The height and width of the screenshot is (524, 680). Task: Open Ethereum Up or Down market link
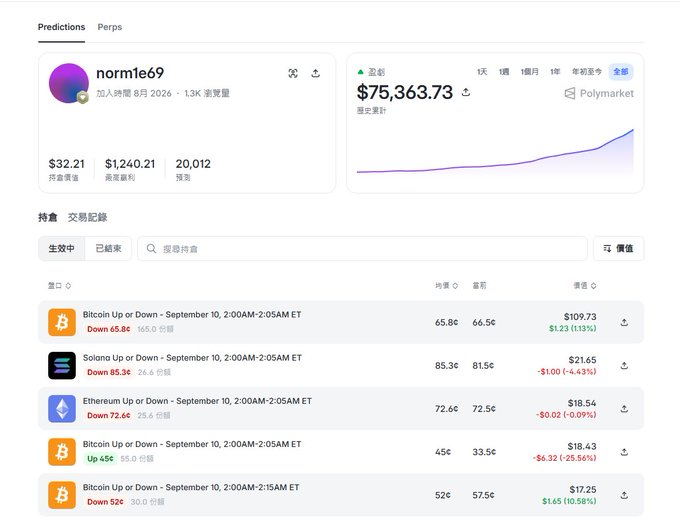[x=197, y=401]
